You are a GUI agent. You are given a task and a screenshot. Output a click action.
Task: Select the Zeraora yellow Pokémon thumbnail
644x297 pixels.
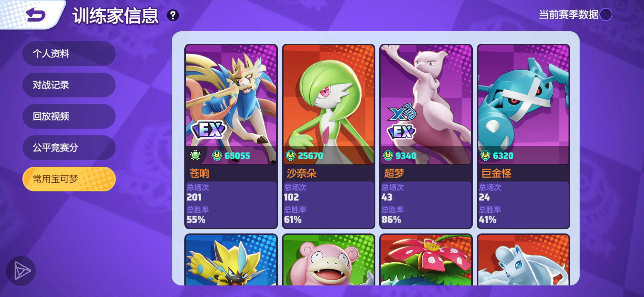pos(231,260)
